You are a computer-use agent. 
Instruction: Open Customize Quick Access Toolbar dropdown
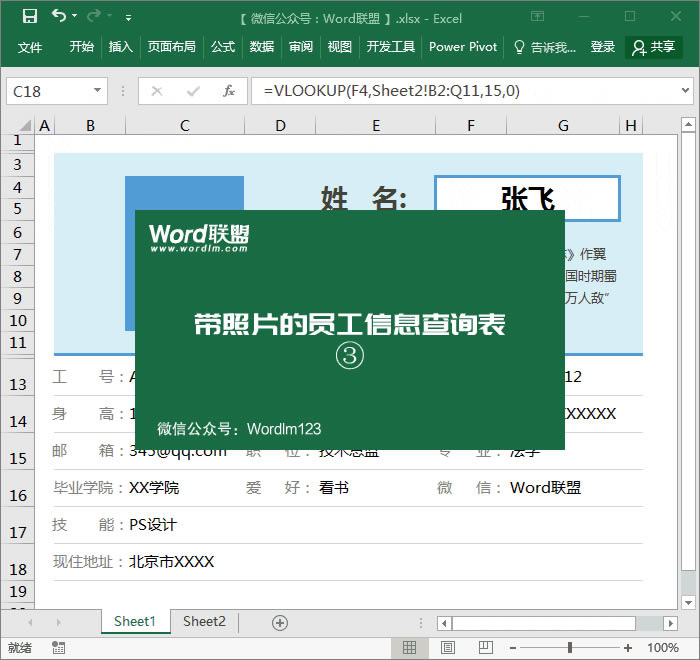coord(128,18)
